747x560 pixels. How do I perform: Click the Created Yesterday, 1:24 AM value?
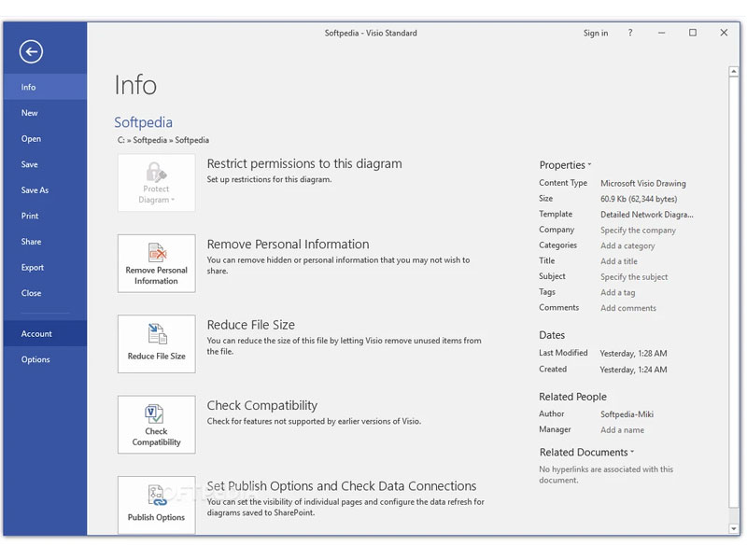point(633,370)
